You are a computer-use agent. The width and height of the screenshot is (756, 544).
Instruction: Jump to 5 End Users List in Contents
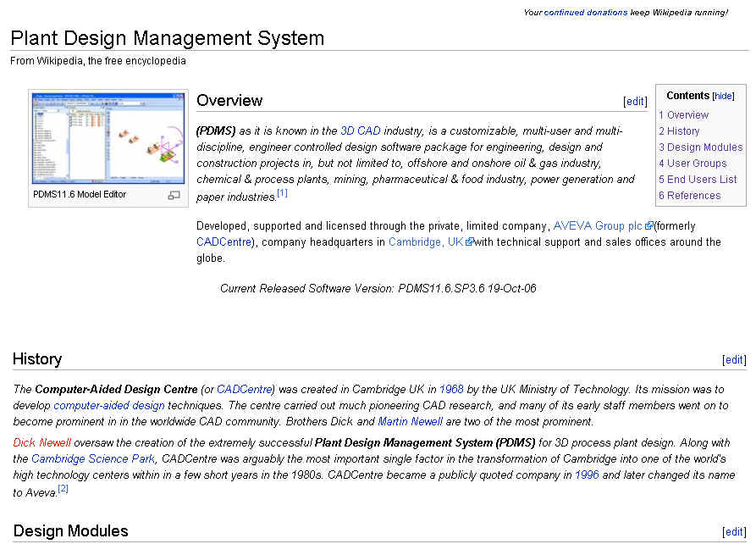point(698,179)
